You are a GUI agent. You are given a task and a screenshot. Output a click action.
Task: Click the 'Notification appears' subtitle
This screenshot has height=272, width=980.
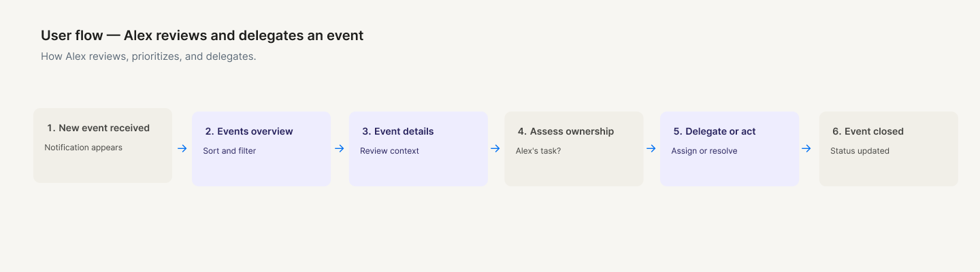point(83,148)
